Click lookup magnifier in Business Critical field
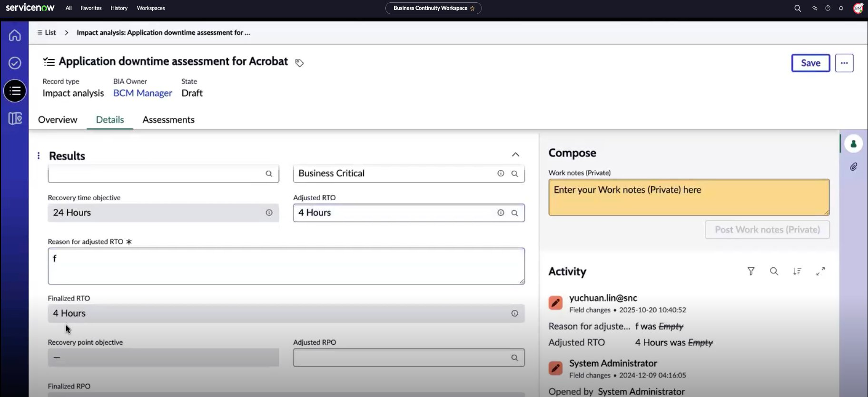Image resolution: width=868 pixels, height=397 pixels. click(514, 174)
